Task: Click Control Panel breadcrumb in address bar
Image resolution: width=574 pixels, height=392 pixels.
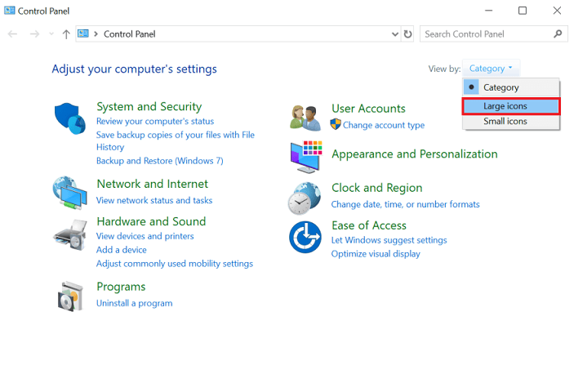Action: tap(130, 34)
